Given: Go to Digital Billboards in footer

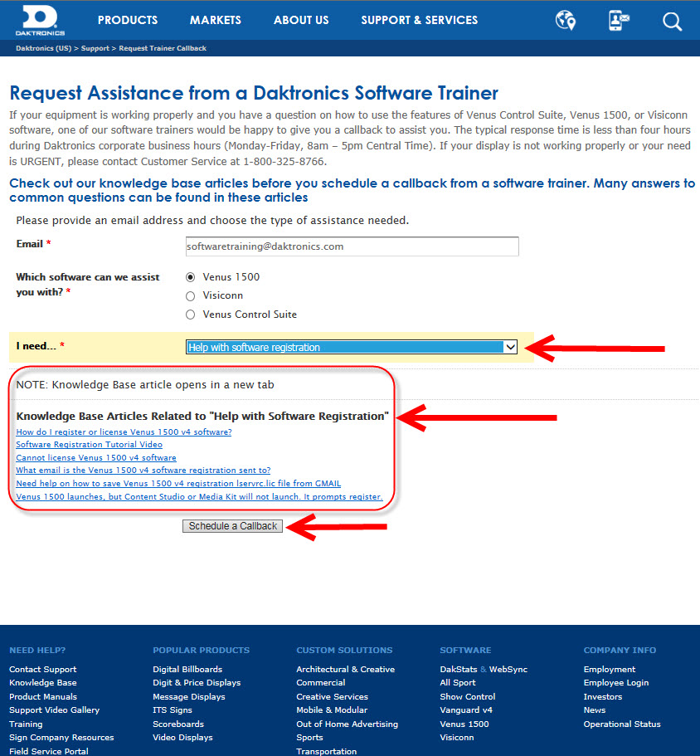Looking at the screenshot, I should 187,670.
